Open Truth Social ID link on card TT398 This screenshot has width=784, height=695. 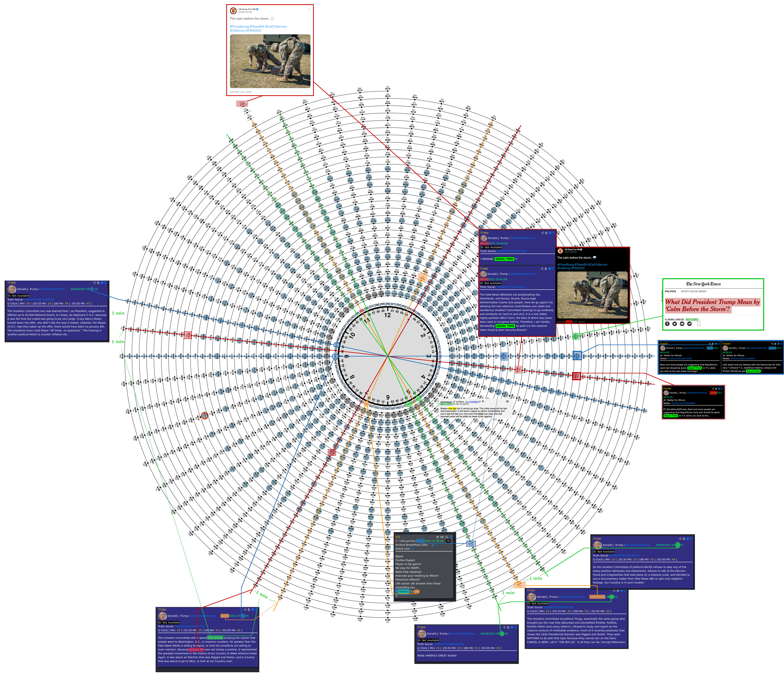pyautogui.click(x=39, y=300)
